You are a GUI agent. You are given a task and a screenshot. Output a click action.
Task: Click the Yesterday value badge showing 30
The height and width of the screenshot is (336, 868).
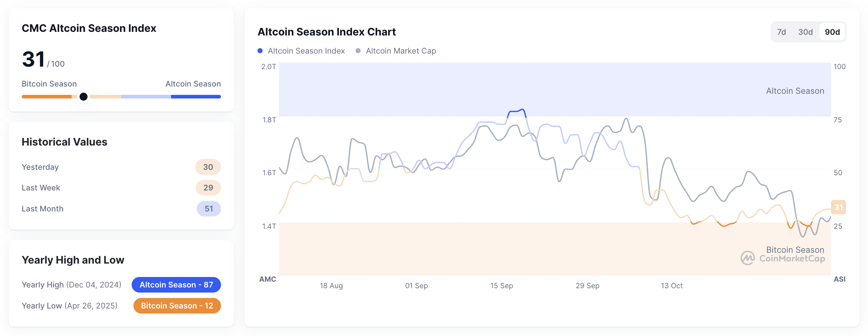[208, 167]
